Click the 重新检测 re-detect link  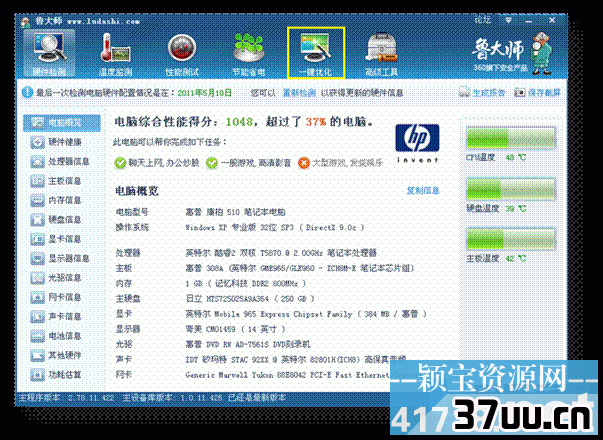click(x=299, y=93)
